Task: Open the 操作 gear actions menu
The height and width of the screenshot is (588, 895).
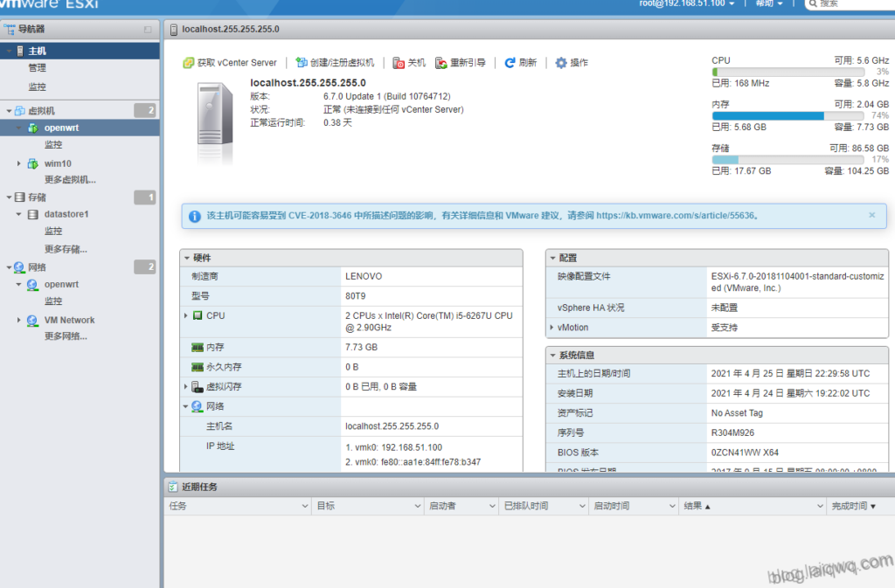Action: point(561,63)
